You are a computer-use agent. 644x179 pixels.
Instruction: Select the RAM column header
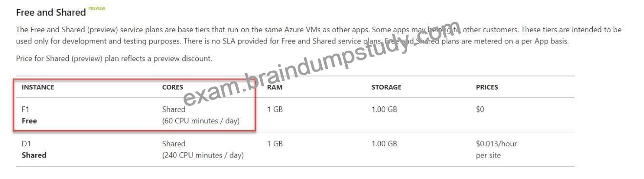275,87
